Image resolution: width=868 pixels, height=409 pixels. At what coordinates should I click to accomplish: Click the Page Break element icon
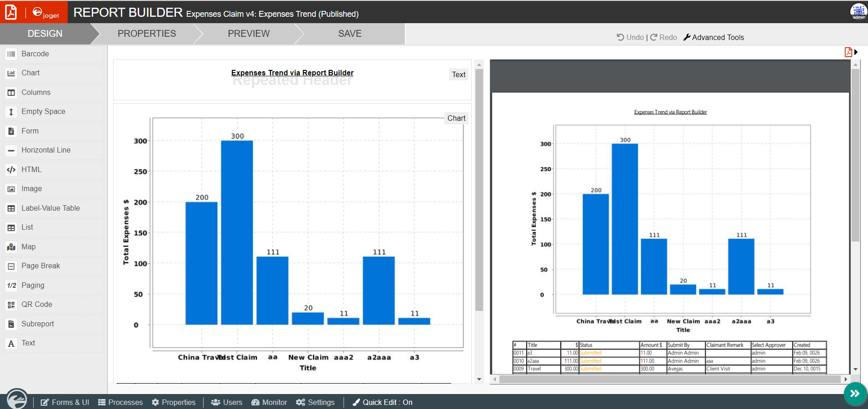pos(11,266)
